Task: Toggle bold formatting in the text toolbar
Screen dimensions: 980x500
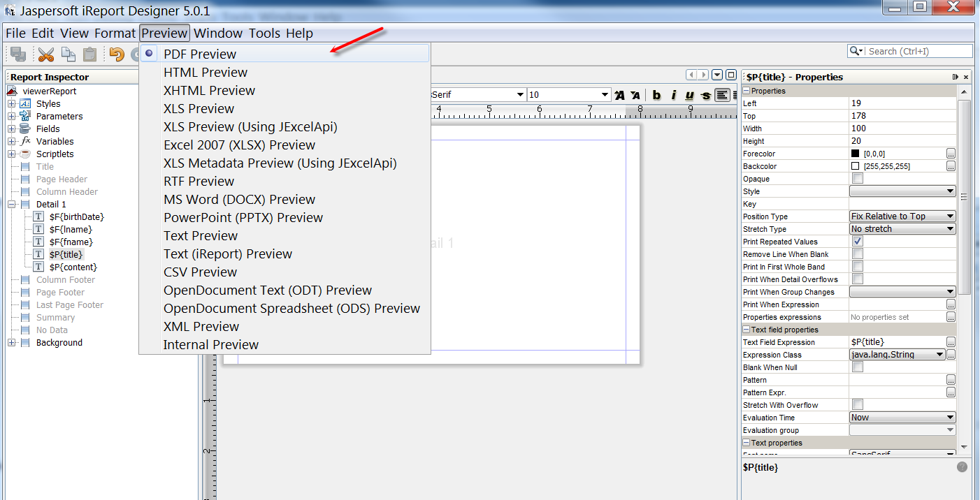Action: pos(656,94)
